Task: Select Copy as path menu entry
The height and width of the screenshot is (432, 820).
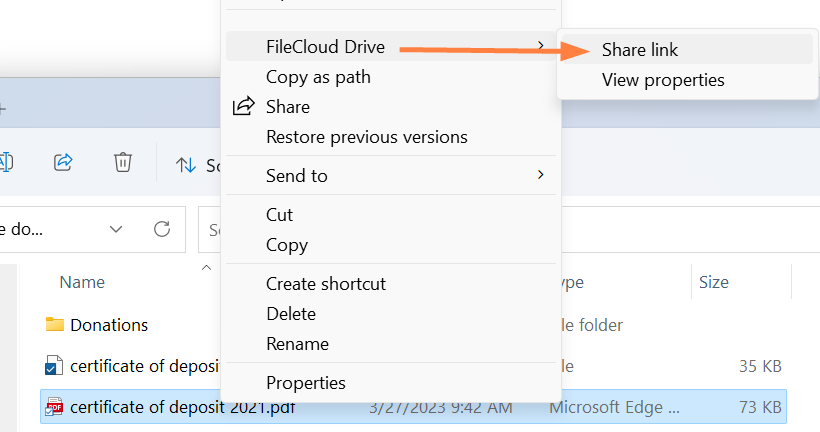Action: click(x=318, y=77)
